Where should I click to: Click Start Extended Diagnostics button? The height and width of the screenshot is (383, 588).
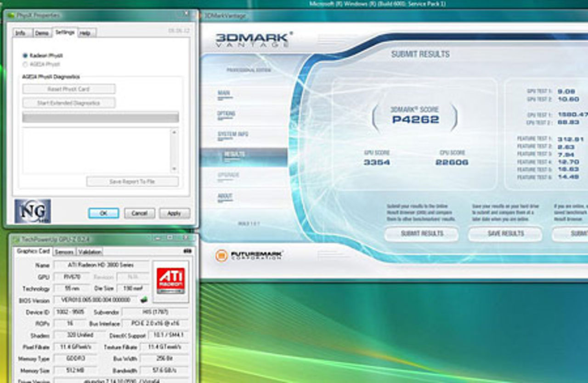[x=69, y=103]
